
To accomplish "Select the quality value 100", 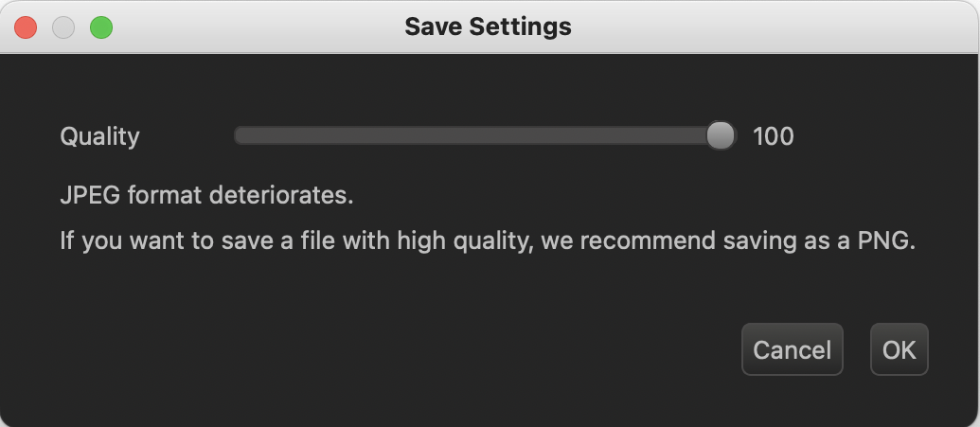I will [774, 136].
